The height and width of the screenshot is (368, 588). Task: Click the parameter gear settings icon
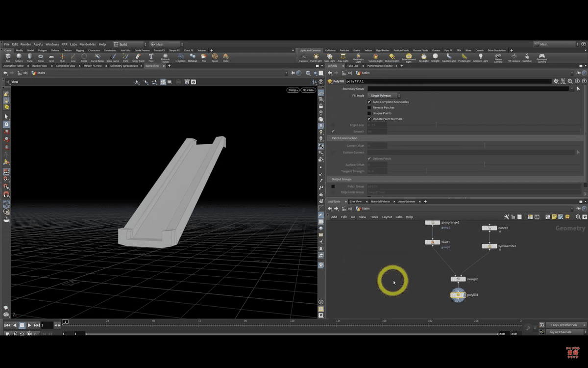pos(557,81)
